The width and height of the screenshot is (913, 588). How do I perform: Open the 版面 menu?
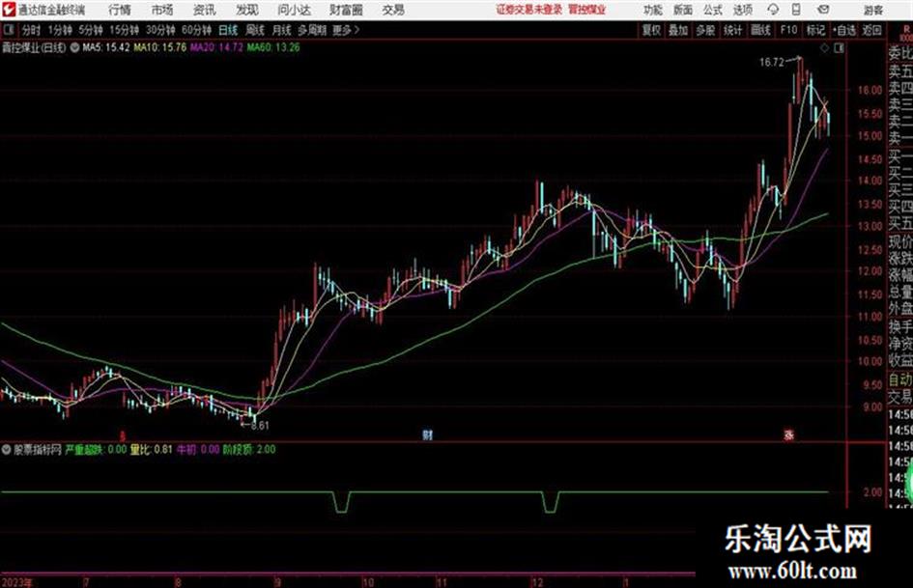pos(682,10)
